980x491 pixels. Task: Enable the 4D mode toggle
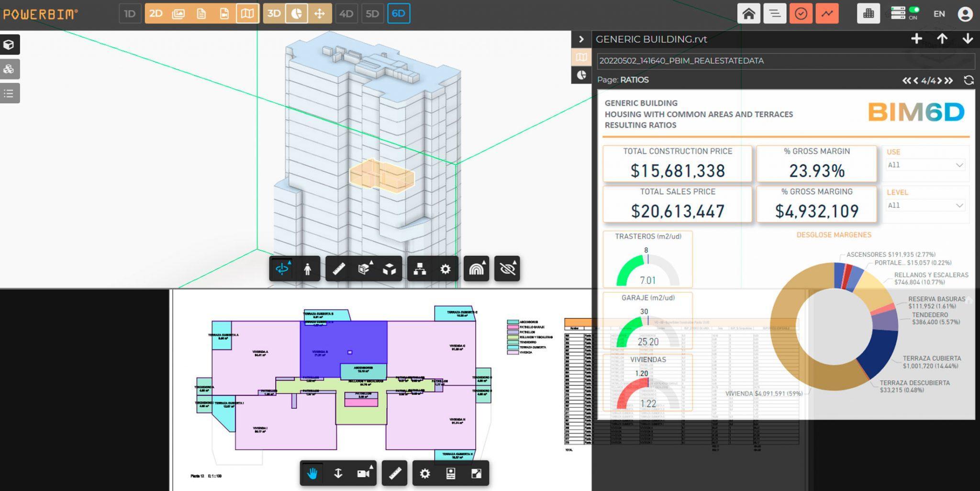tap(346, 13)
